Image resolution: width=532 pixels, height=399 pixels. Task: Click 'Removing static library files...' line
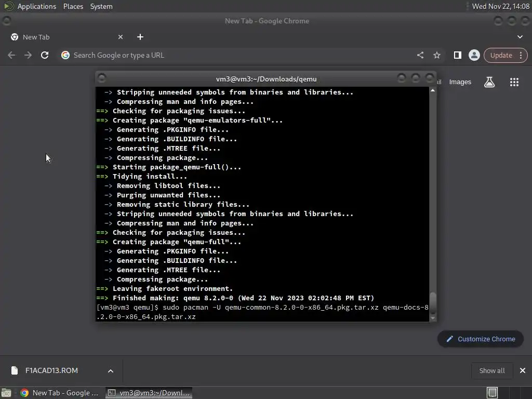coord(177,204)
